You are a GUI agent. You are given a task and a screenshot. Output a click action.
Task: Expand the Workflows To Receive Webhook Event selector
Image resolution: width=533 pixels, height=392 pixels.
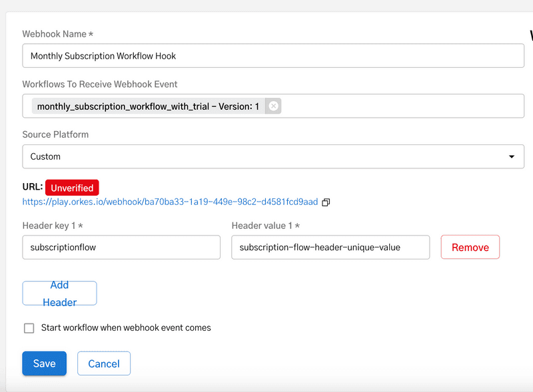(400, 106)
